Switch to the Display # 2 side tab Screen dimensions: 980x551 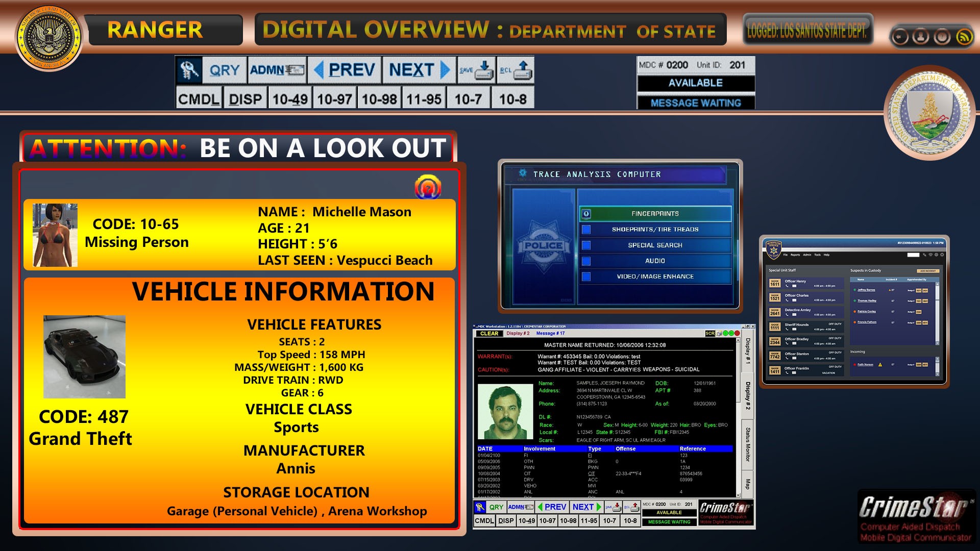pos(748,395)
